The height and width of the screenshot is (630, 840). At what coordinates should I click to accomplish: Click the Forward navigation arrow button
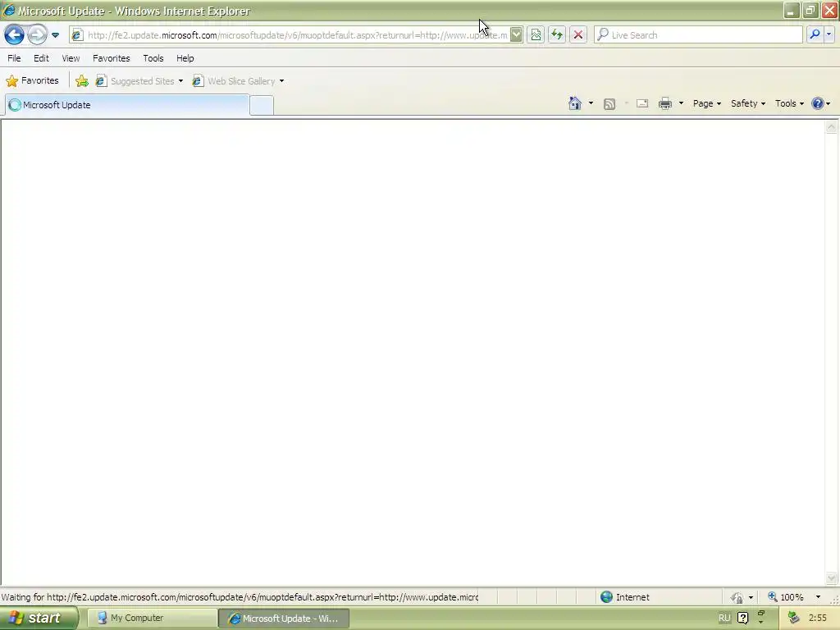pyautogui.click(x=37, y=34)
